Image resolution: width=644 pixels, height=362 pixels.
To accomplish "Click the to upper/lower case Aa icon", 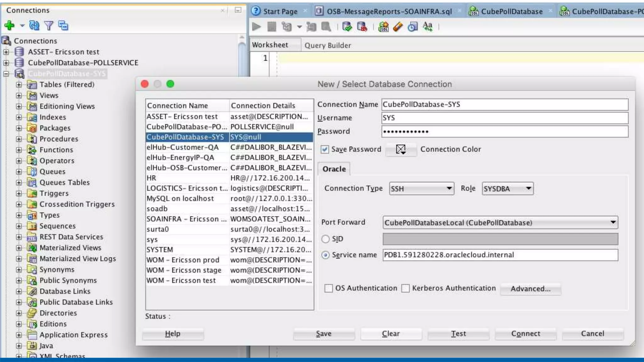I will pyautogui.click(x=428, y=27).
